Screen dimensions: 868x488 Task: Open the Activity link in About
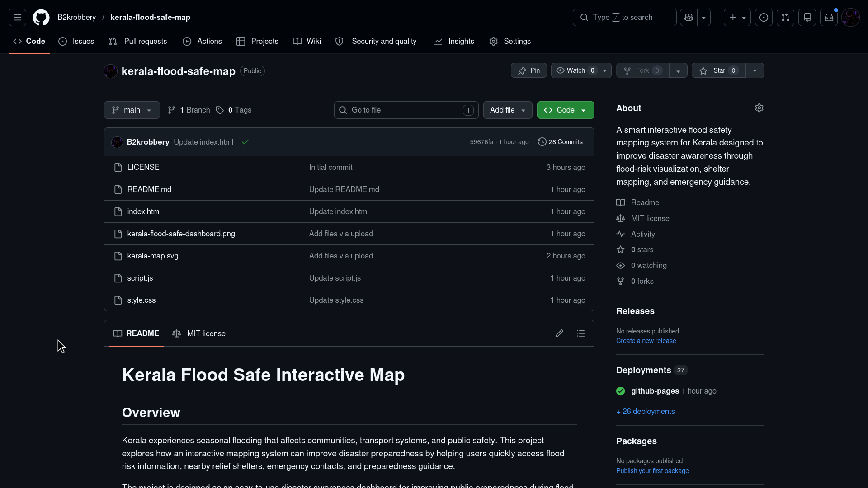(x=636, y=234)
